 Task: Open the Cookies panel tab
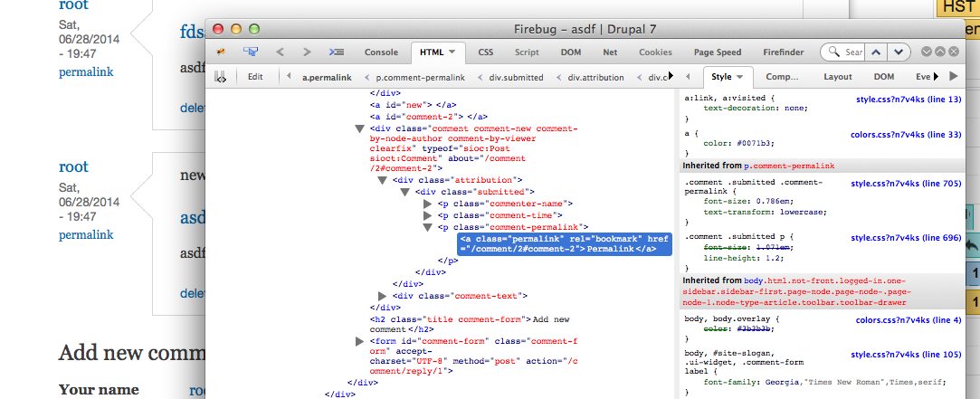[x=656, y=52]
